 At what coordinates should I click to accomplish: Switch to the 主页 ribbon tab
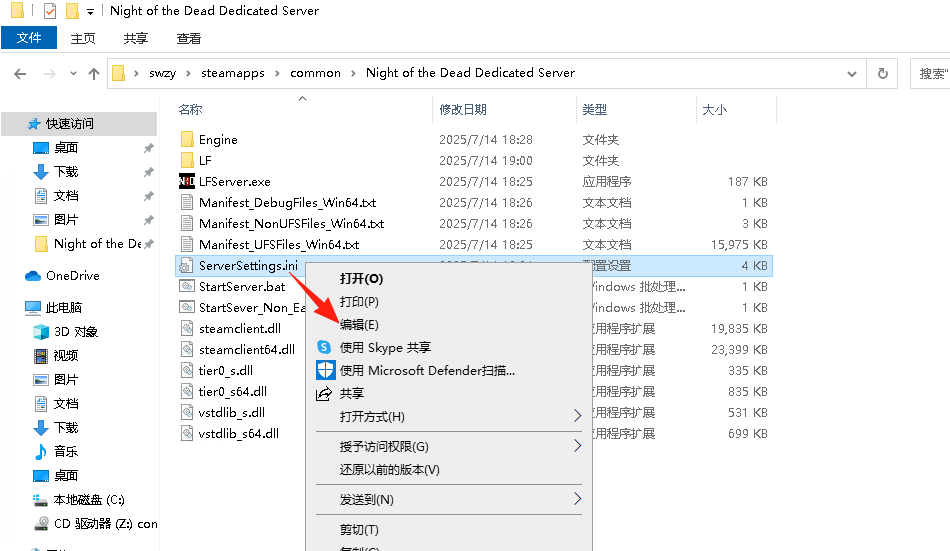tap(82, 38)
